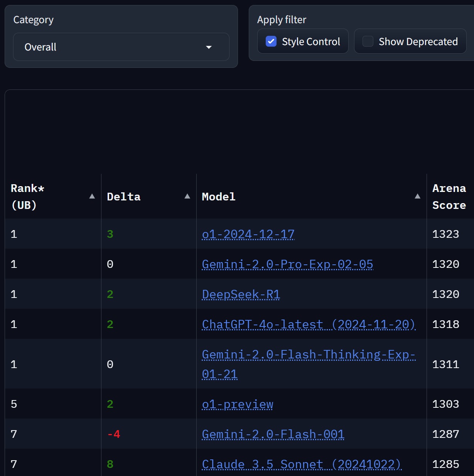Sort table by Model column arrow
This screenshot has width=474, height=476.
pyautogui.click(x=417, y=196)
